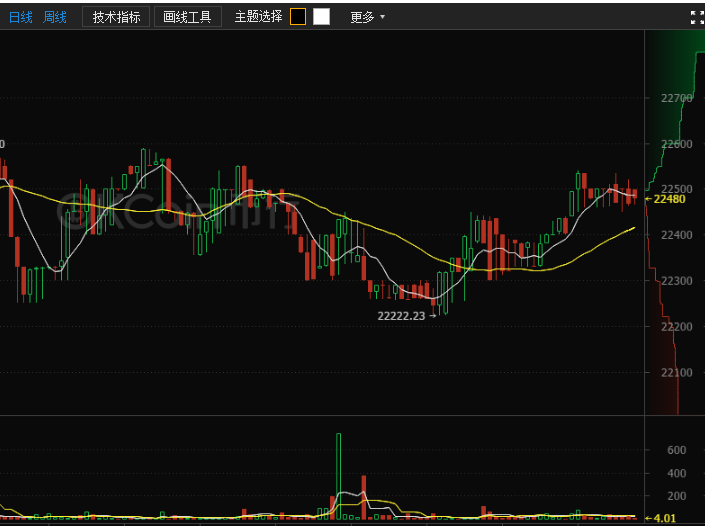Screen dimensions: 705x526
Task: Open the 画线工具 drawing tools button
Action: click(187, 17)
